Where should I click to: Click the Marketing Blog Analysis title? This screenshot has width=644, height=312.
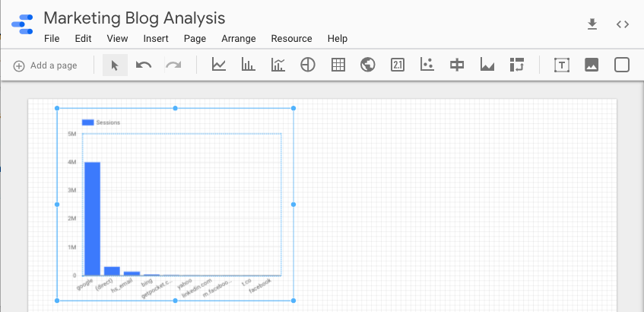(135, 18)
